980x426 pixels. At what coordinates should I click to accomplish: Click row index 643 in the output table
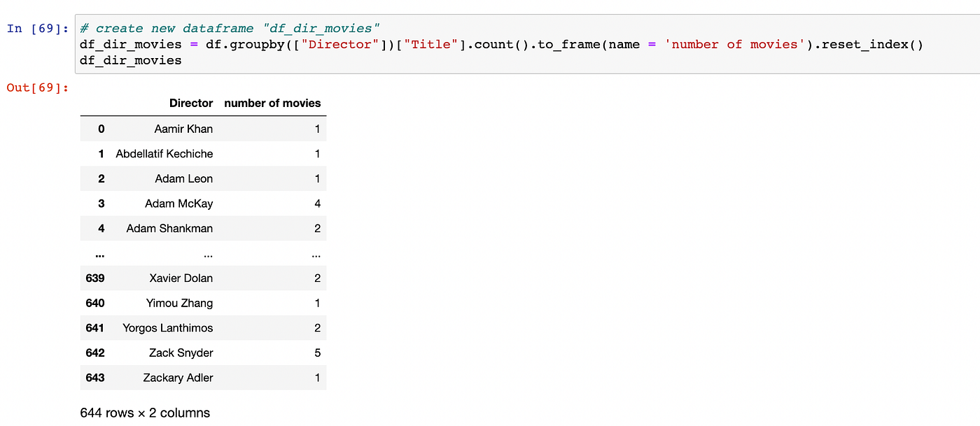[x=94, y=378]
